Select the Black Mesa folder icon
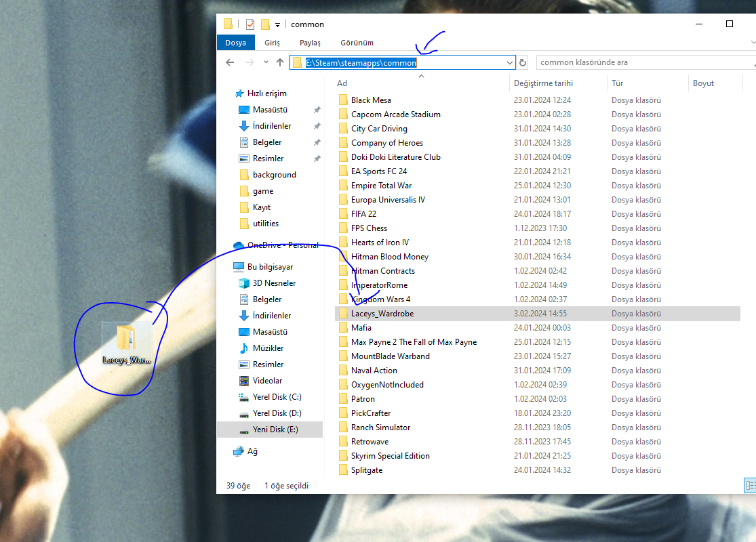 tap(343, 100)
